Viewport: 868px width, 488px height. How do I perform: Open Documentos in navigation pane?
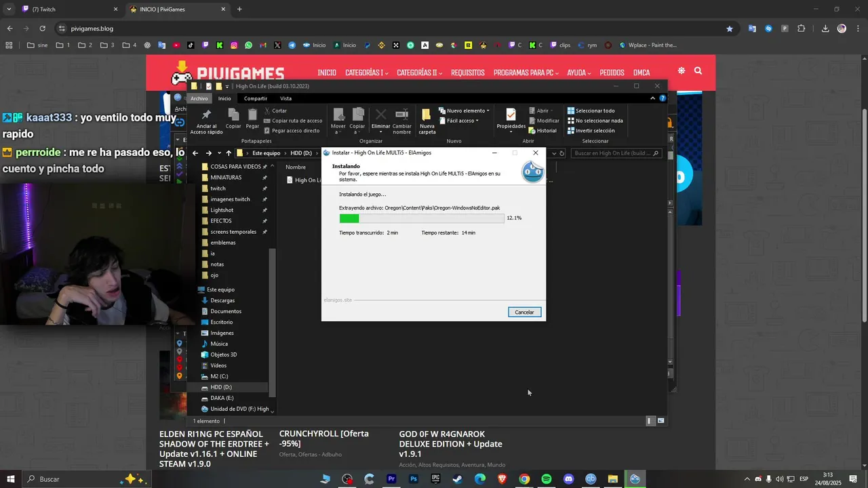[x=226, y=311]
